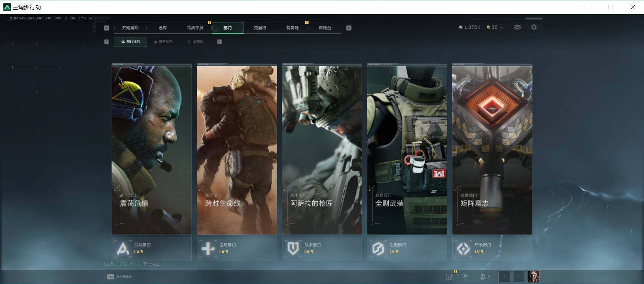
Task: Click the first empty squad slot plus
Action: click(504, 277)
